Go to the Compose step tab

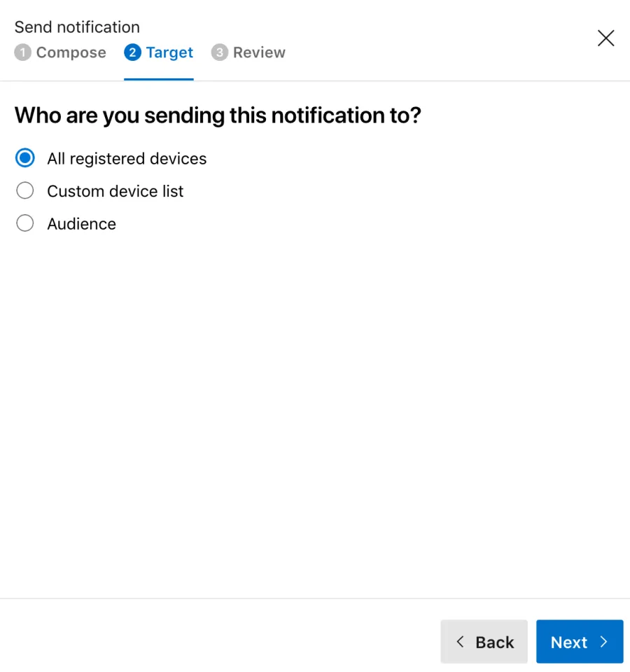(x=60, y=52)
